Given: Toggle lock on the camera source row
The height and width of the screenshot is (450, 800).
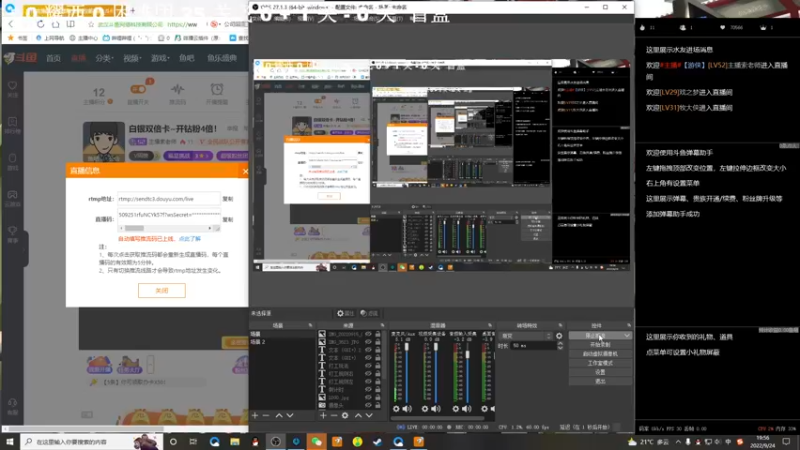Looking at the screenshot, I should [378, 405].
